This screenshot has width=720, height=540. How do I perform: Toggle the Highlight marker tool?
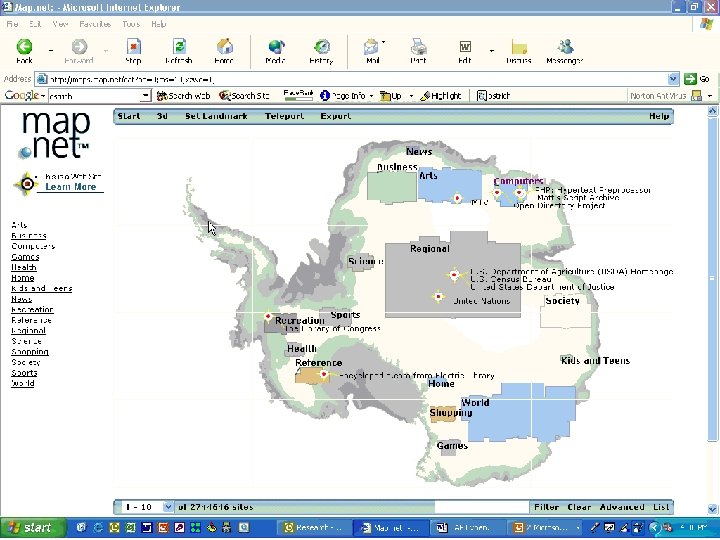coord(441,96)
